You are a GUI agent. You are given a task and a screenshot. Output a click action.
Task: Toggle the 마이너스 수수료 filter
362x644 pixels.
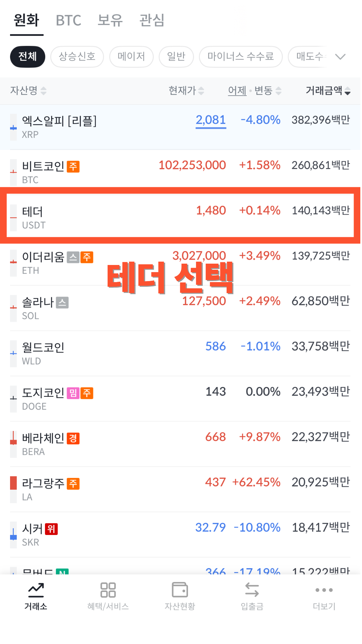pyautogui.click(x=241, y=57)
